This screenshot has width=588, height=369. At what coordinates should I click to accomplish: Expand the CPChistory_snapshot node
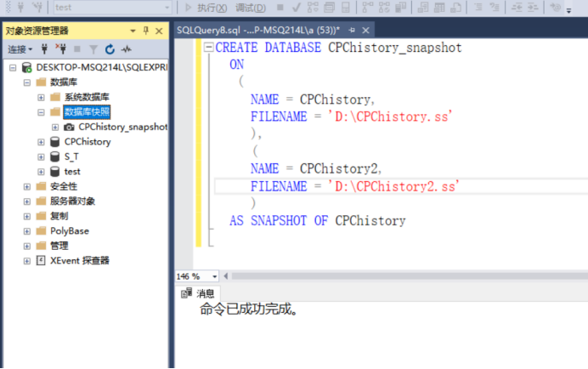(x=55, y=127)
